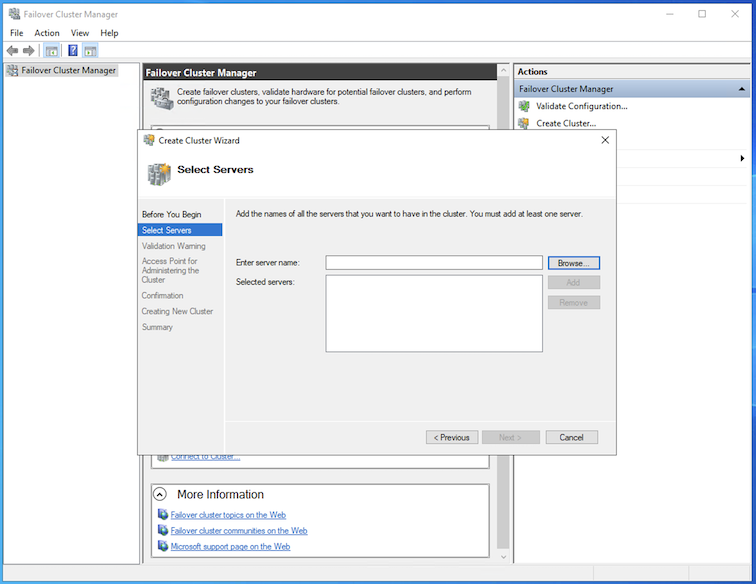
Task: Open the File menu
Action: (x=16, y=33)
